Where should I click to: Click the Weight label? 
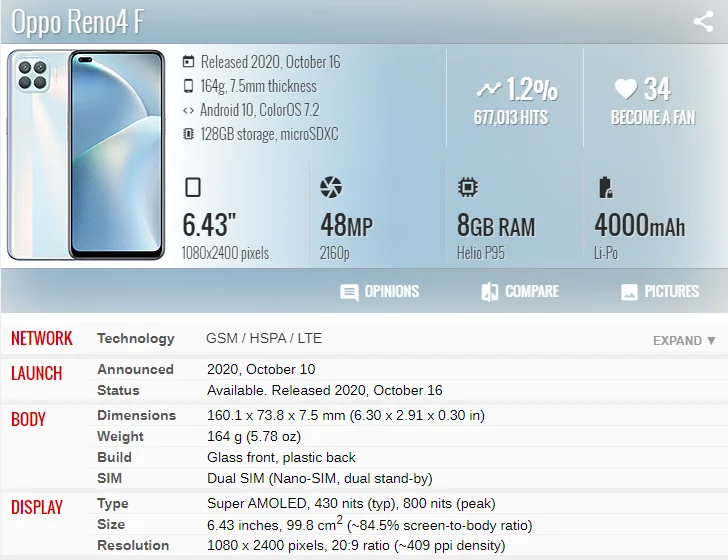pyautogui.click(x=120, y=436)
